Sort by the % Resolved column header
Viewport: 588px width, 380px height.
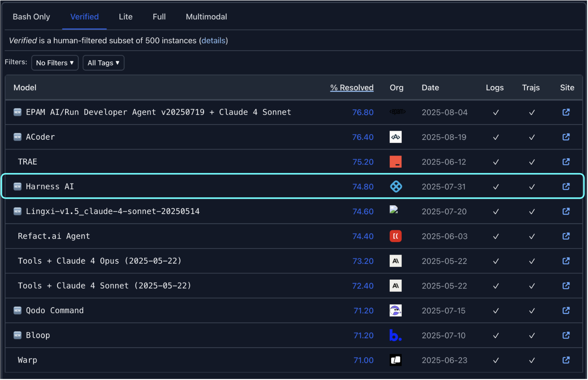(352, 88)
